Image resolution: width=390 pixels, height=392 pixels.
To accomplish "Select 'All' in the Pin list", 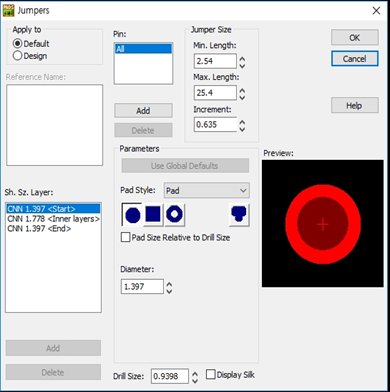I will [x=143, y=49].
